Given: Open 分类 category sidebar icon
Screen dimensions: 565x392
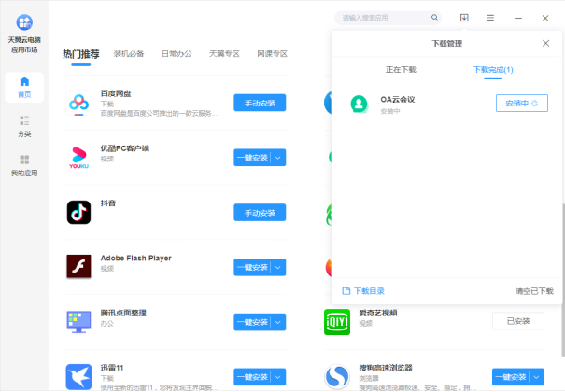Looking at the screenshot, I should (24, 126).
